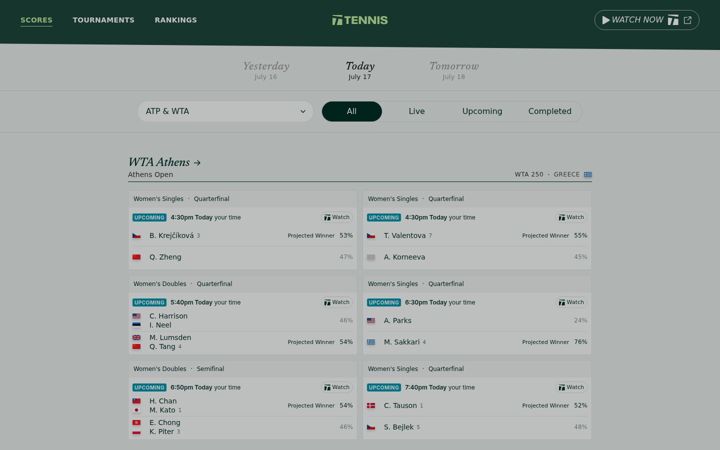Click E. Chong player name

click(165, 422)
